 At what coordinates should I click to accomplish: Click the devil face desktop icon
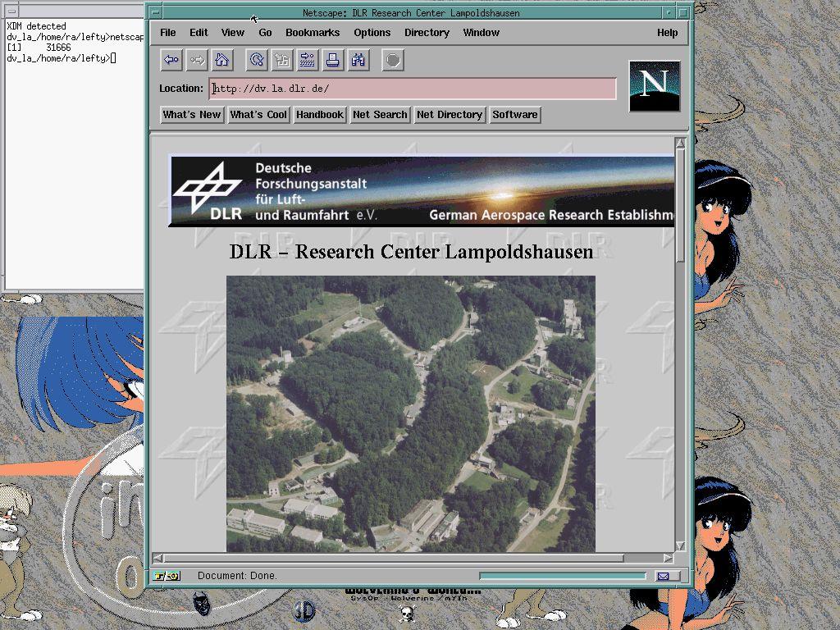[202, 604]
